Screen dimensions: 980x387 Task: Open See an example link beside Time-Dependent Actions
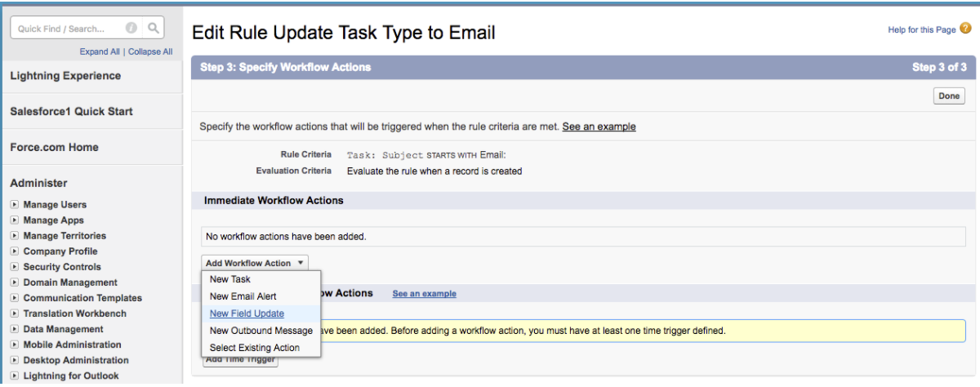pos(424,294)
